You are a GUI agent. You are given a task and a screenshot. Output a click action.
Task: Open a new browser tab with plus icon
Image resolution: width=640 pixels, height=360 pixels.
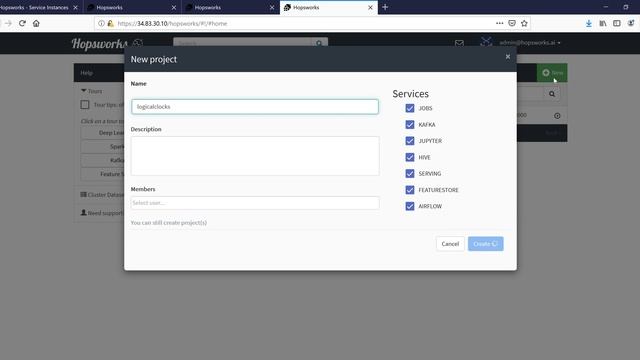(385, 7)
